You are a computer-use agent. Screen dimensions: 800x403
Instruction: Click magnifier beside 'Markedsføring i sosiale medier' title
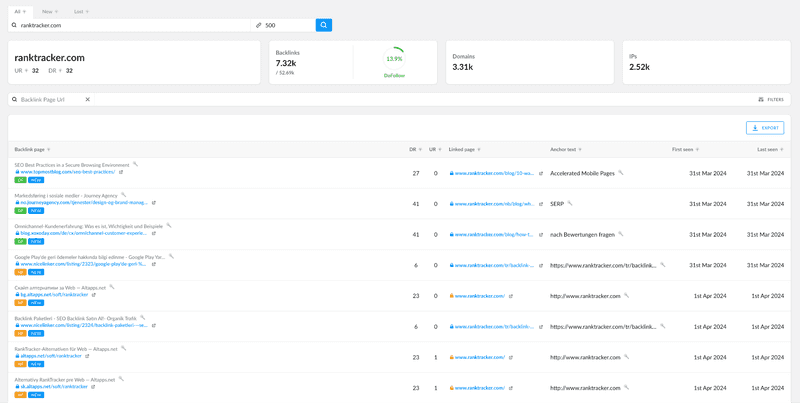pyautogui.click(x=123, y=195)
